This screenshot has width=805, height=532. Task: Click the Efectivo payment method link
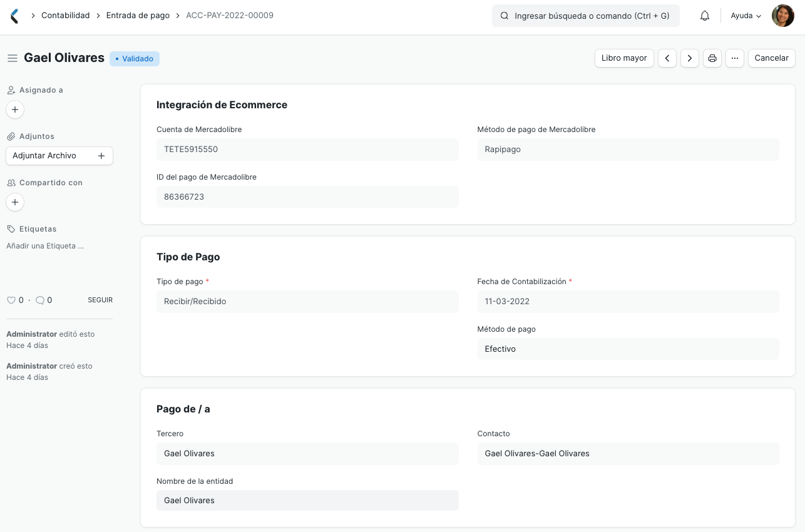500,349
